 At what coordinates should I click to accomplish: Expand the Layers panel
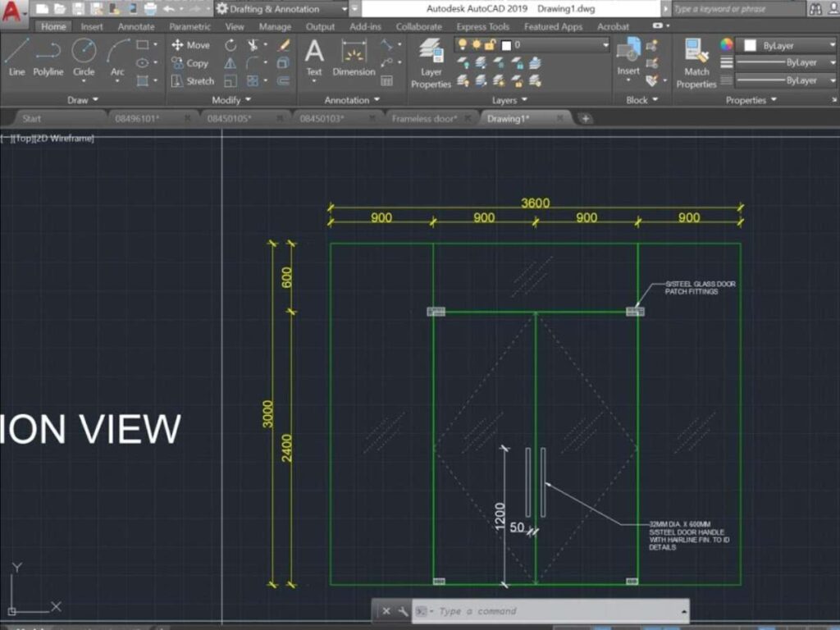pyautogui.click(x=509, y=99)
